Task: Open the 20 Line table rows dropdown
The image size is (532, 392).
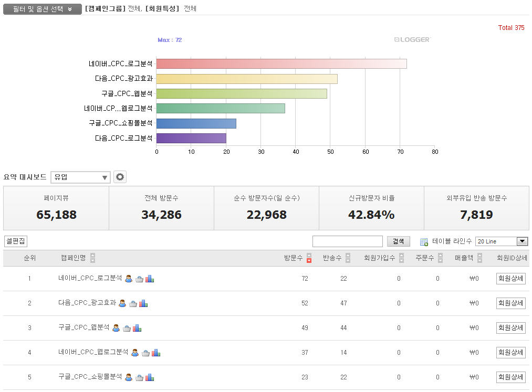Action: [x=501, y=241]
